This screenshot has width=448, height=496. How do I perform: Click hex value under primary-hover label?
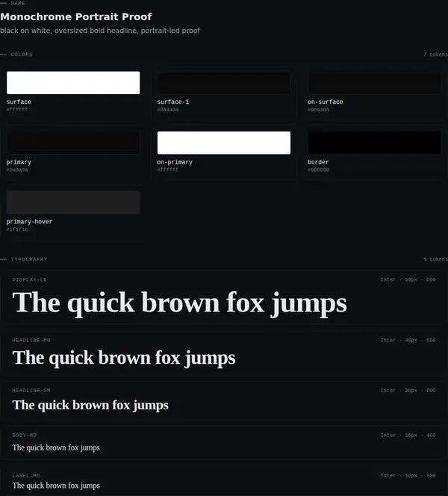pyautogui.click(x=17, y=229)
